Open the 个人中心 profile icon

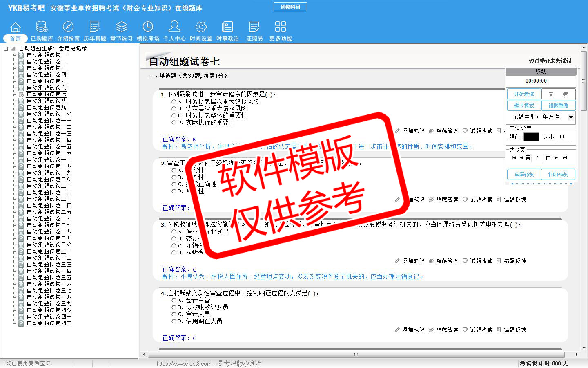click(x=174, y=27)
